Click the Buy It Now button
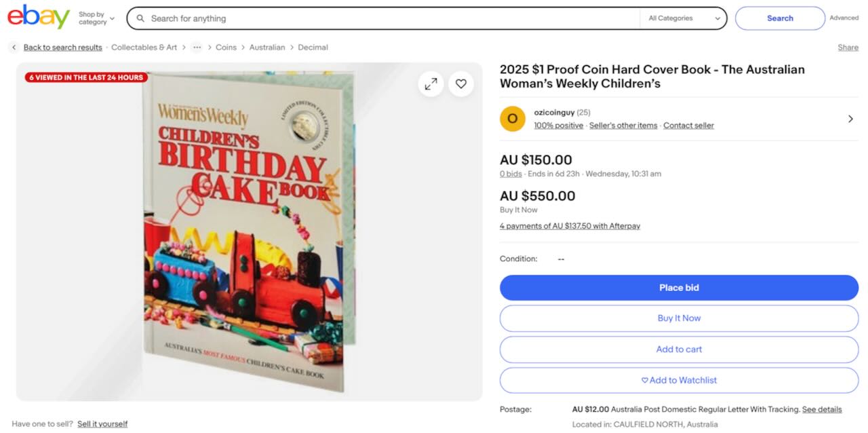 (x=679, y=318)
